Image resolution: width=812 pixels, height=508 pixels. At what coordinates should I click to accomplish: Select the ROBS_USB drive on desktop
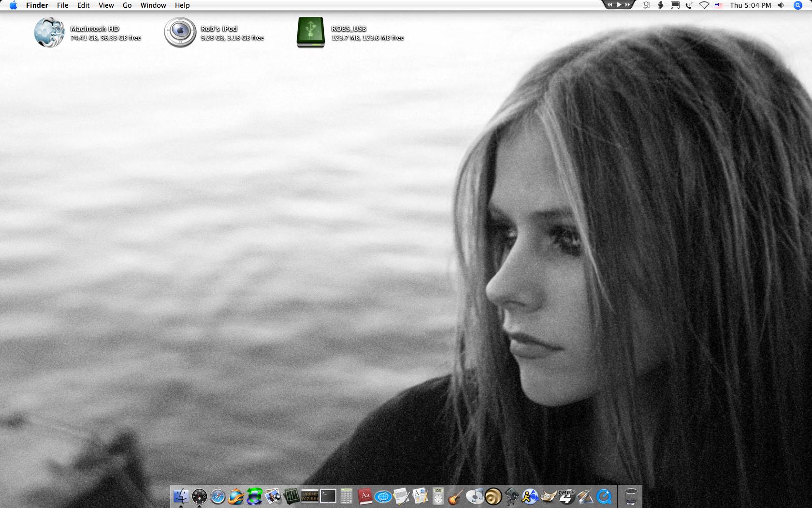pyautogui.click(x=311, y=32)
